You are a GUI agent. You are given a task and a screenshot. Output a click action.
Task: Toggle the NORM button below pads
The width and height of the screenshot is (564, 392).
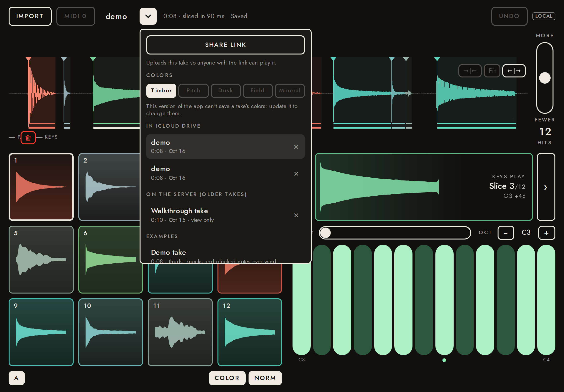265,378
